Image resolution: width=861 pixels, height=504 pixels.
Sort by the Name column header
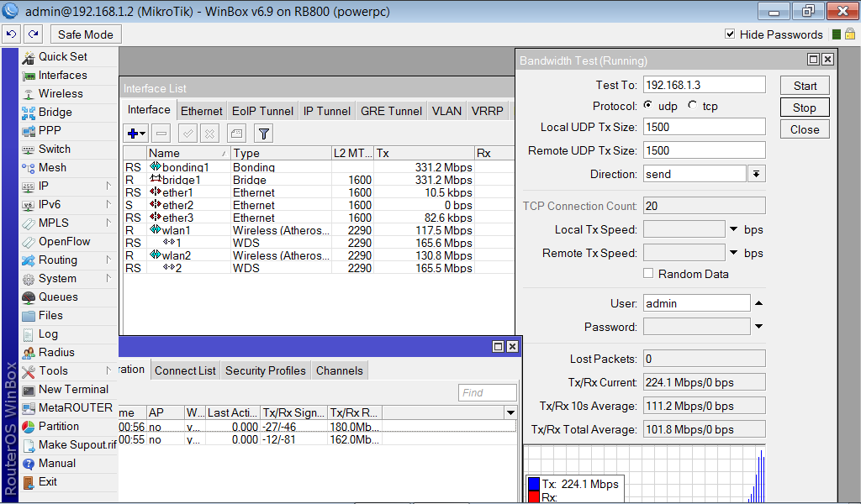point(188,153)
